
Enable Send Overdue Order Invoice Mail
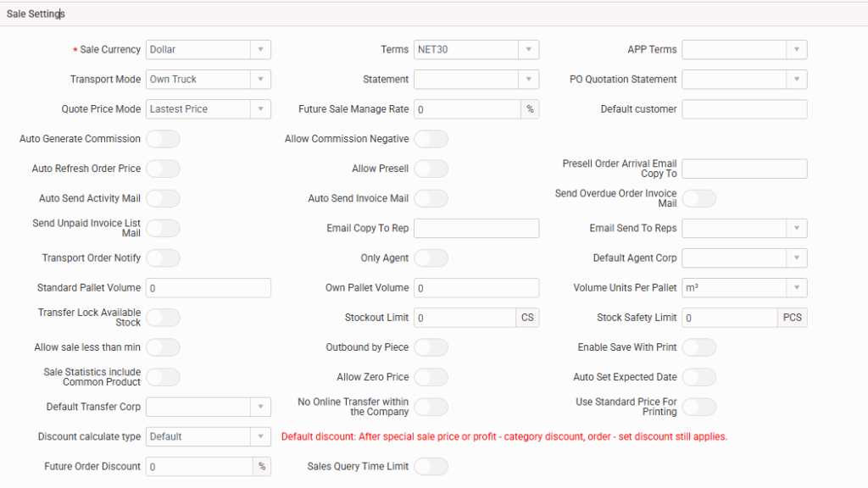click(x=698, y=198)
